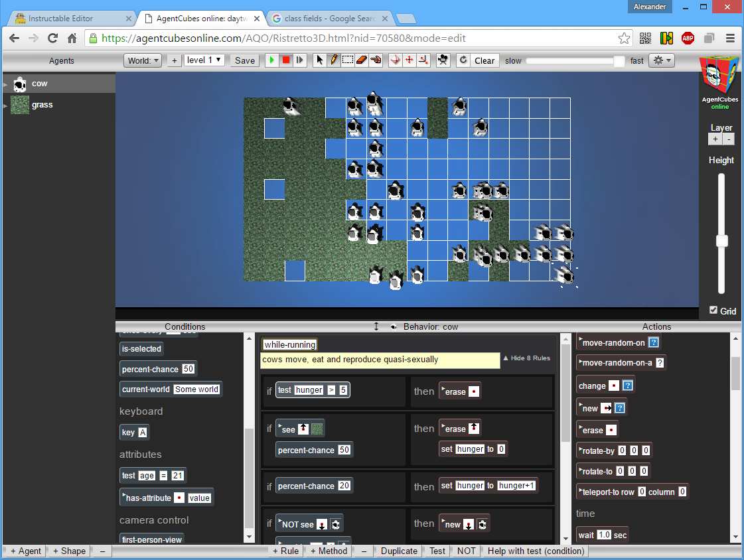Switch to the Instructable Editor tab

[72, 19]
